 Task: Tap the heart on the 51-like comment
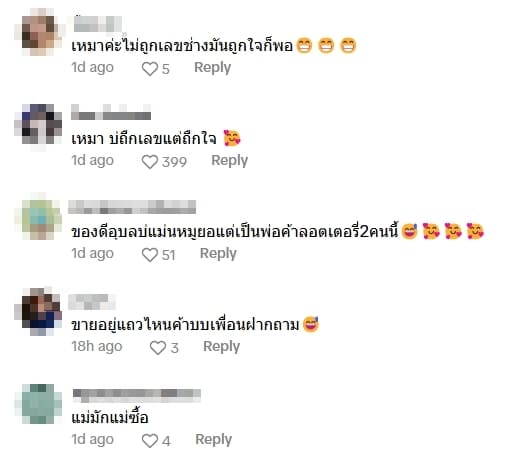coord(150,255)
